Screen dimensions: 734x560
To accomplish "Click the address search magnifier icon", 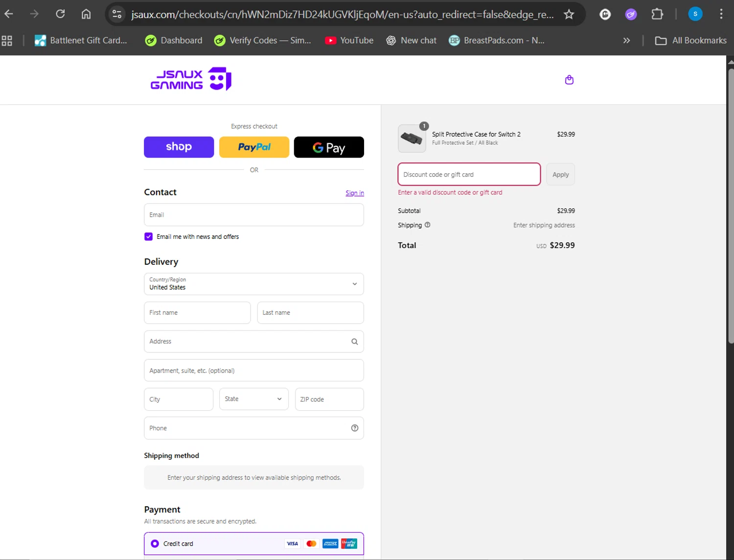I will pyautogui.click(x=354, y=342).
